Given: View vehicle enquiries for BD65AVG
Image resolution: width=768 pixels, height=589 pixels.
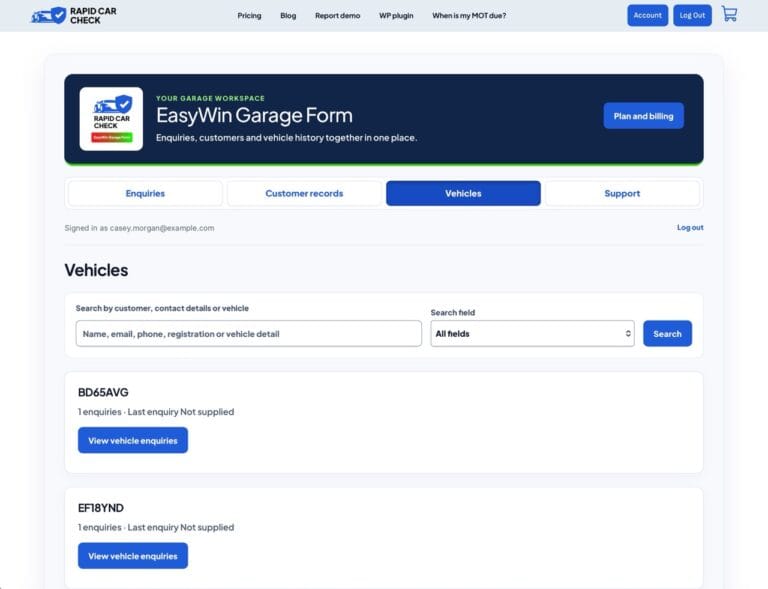Looking at the screenshot, I should [133, 440].
